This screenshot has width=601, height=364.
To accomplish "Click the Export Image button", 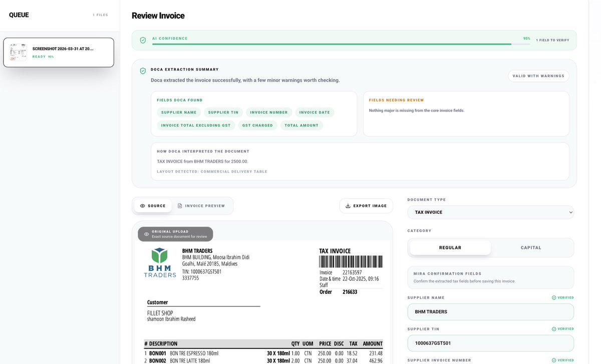I will coord(366,206).
